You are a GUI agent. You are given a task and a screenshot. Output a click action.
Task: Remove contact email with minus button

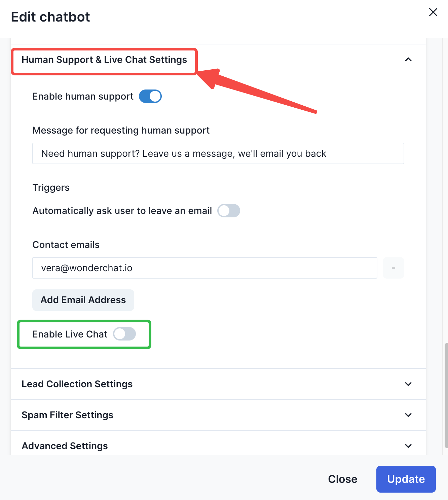click(393, 268)
